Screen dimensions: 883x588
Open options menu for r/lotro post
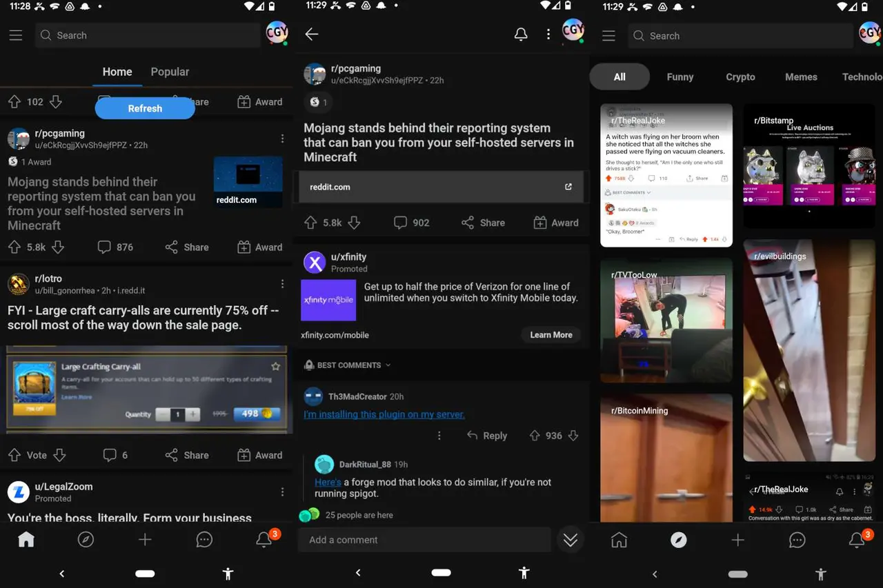click(x=282, y=284)
